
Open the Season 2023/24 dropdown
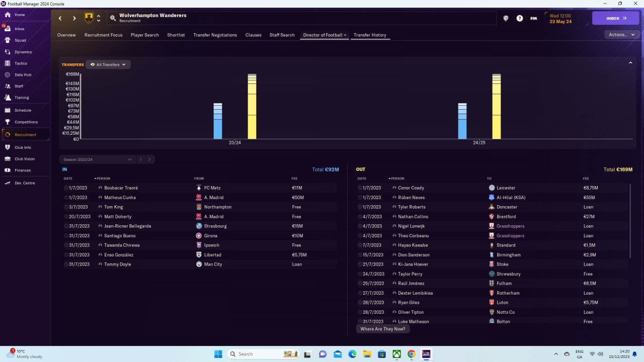(97, 159)
